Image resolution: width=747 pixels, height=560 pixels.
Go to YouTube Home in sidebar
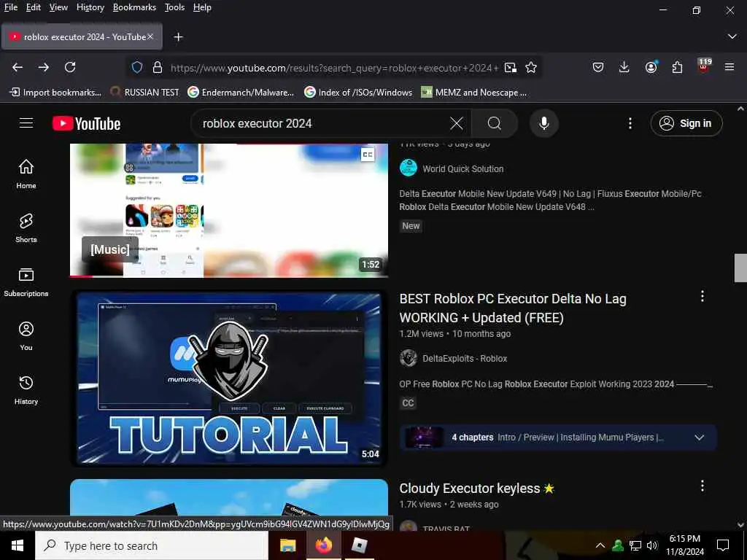26,174
